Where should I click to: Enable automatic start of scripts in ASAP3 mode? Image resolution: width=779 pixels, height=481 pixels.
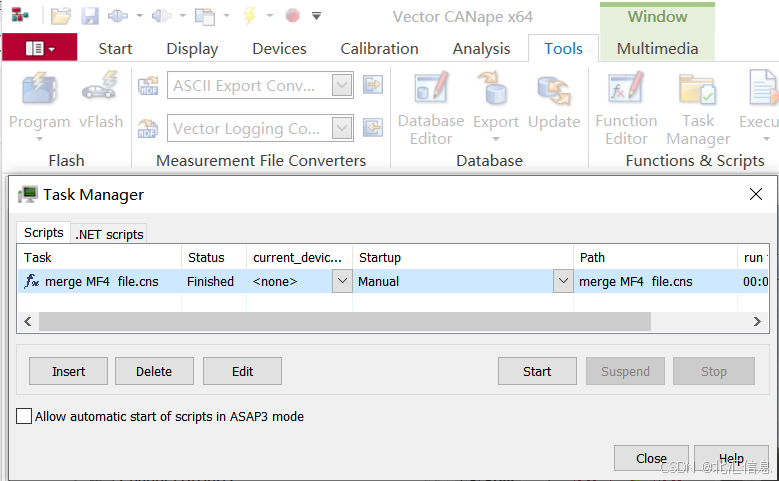click(x=24, y=416)
